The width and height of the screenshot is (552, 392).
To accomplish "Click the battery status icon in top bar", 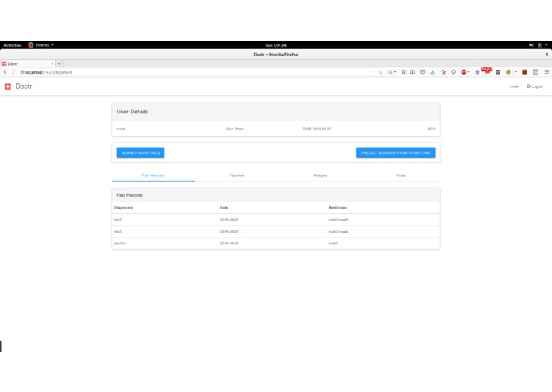I will (539, 45).
